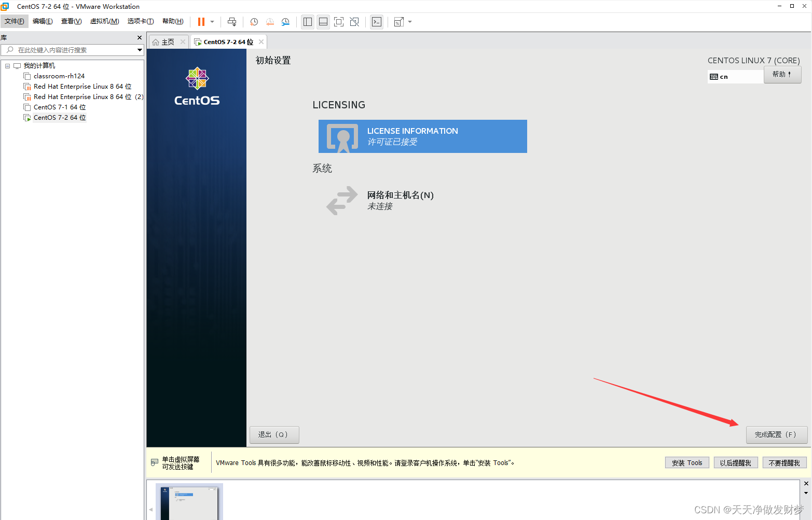Open the stretch display dropdown arrow

[x=410, y=22]
